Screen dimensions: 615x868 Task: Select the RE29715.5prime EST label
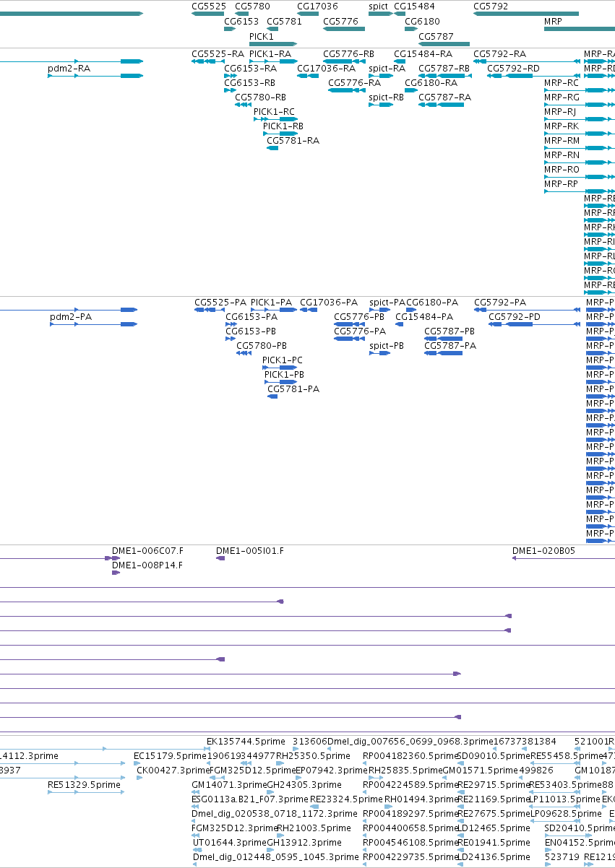pos(494,785)
